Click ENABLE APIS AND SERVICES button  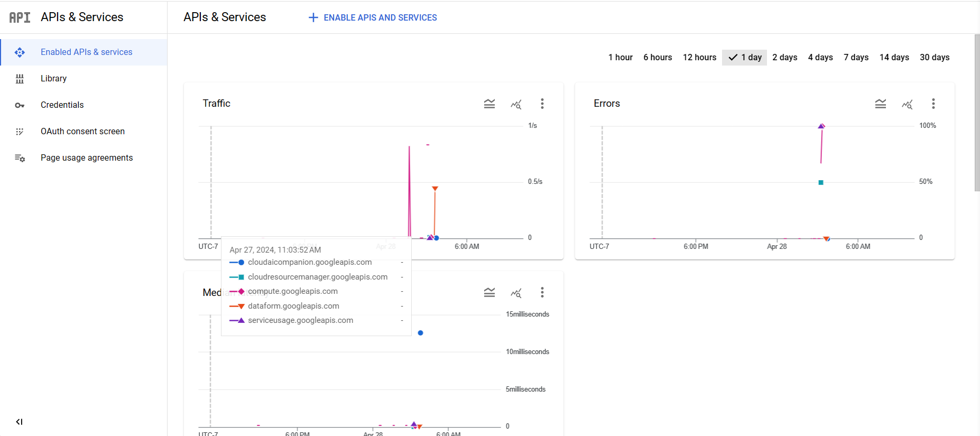click(x=373, y=17)
